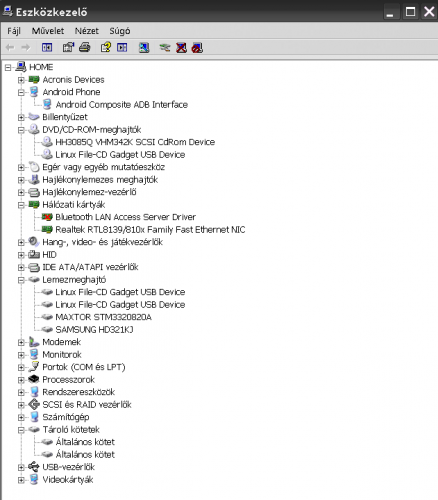Click the mouse icon of Egér category
Screen dimensions: 438x500
pos(34,167)
